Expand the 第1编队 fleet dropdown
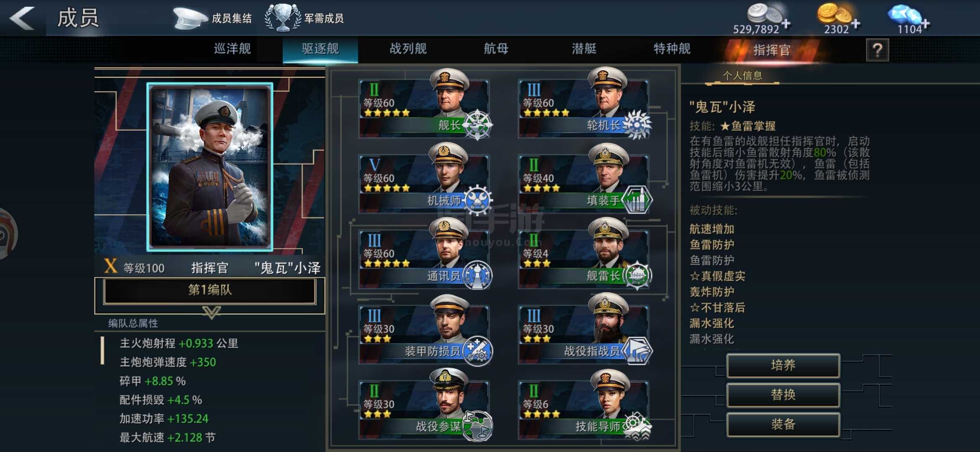Image resolution: width=980 pixels, height=452 pixels. point(210,290)
